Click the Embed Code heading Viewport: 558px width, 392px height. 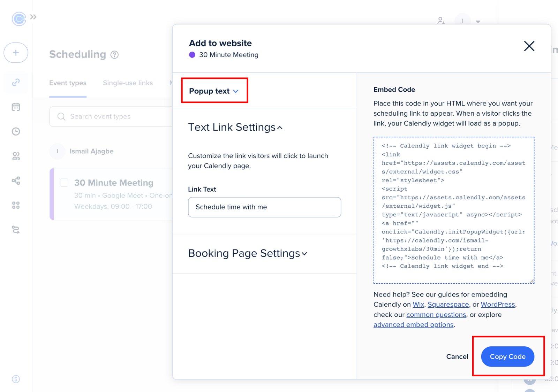[394, 90]
